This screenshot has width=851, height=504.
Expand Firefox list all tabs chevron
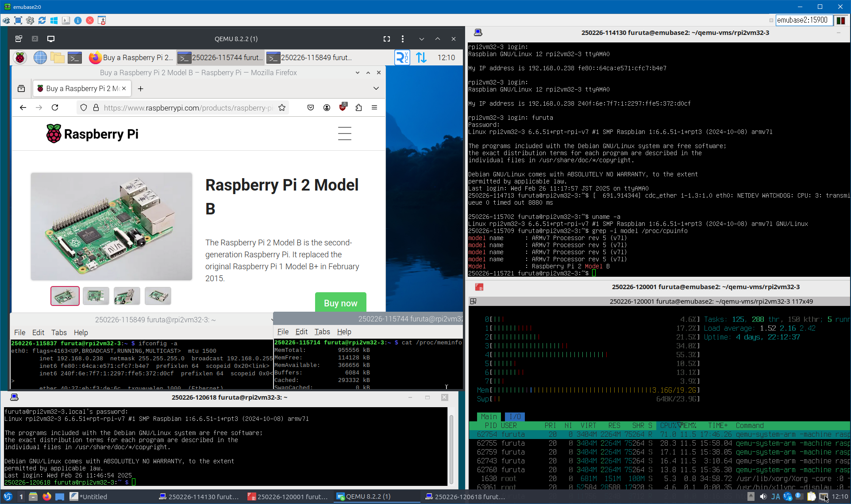coord(376,88)
